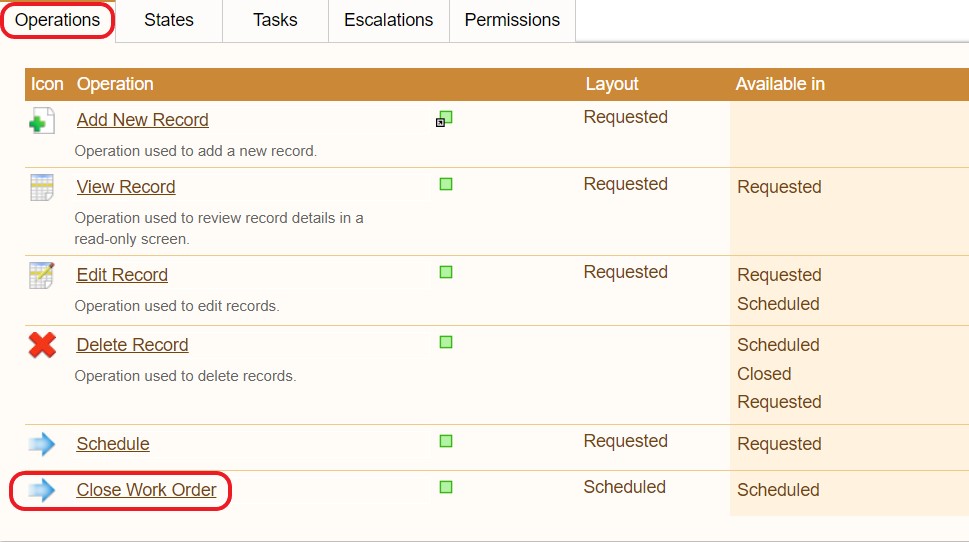The height and width of the screenshot is (542, 969).
Task: Toggle the green square for Edit Record
Action: click(x=446, y=272)
